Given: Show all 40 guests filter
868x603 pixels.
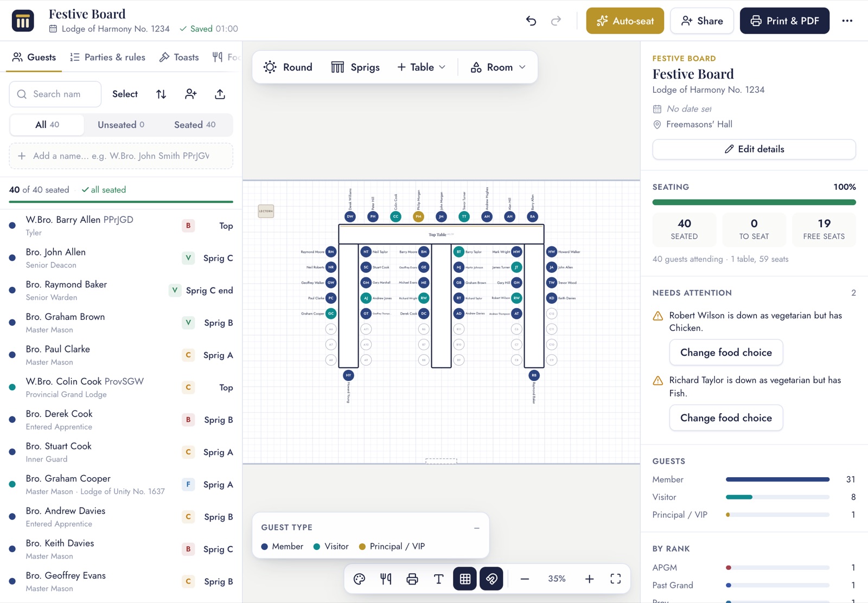Looking at the screenshot, I should pyautogui.click(x=47, y=125).
